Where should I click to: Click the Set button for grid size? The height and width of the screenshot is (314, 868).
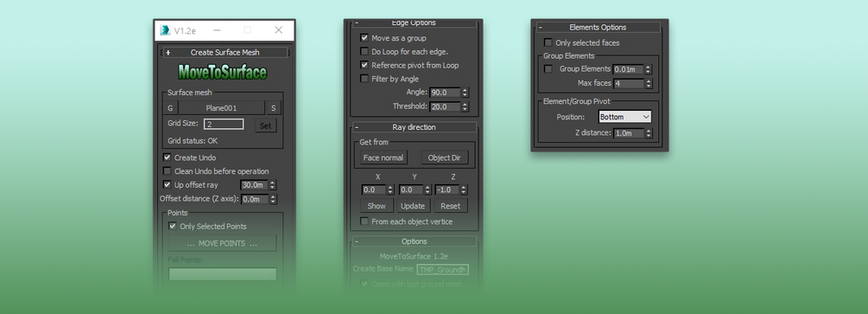266,126
